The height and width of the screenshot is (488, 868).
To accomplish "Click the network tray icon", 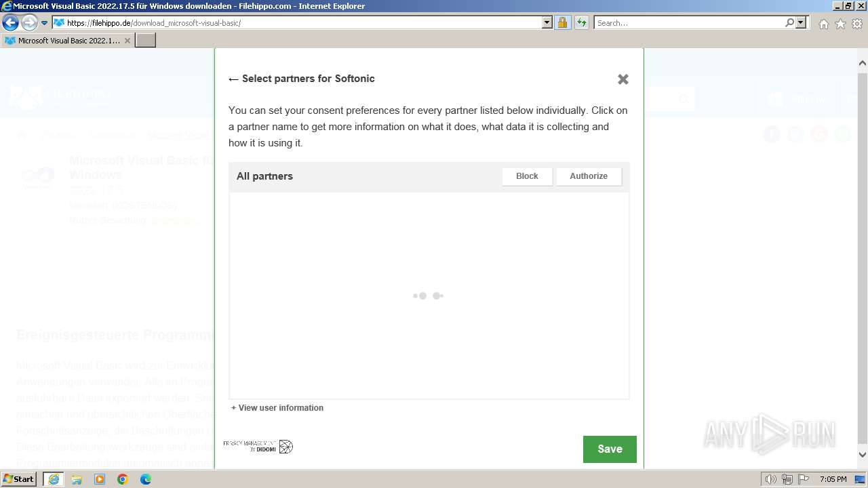I will click(x=787, y=480).
